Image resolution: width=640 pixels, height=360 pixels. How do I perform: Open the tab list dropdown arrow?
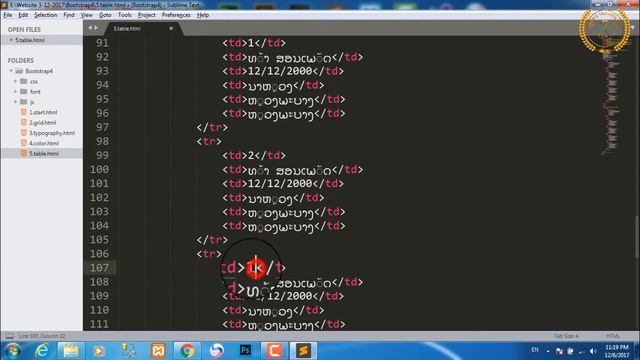pyautogui.click(x=633, y=28)
